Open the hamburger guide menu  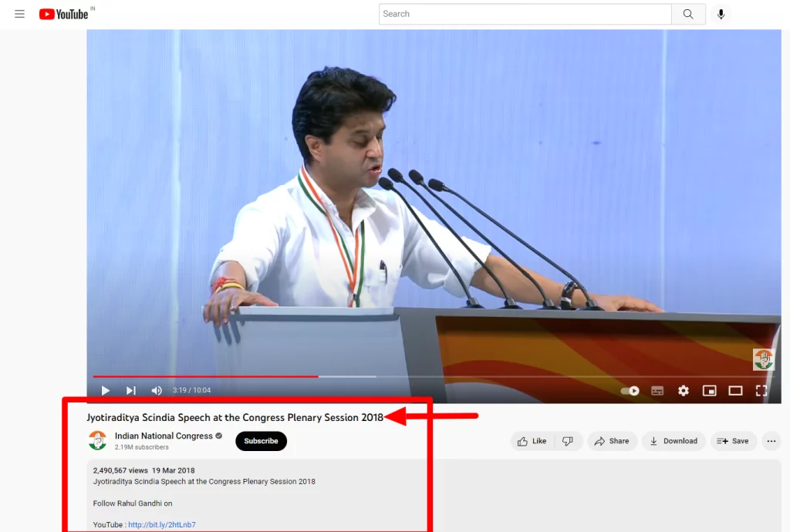[20, 14]
